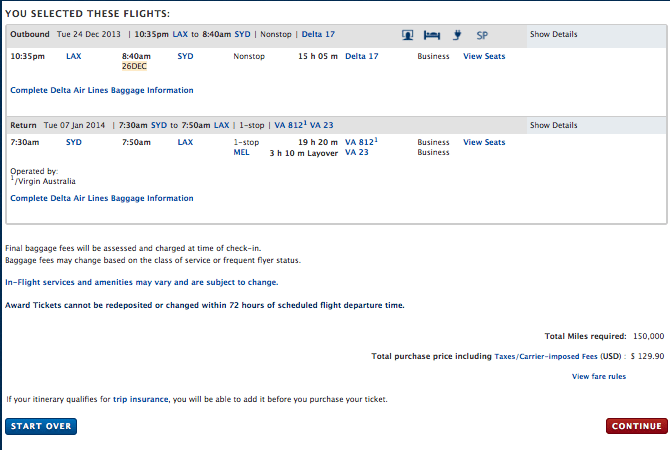The image size is (670, 450).
Task: Open VA 812 flight link in return row
Action: tap(361, 142)
